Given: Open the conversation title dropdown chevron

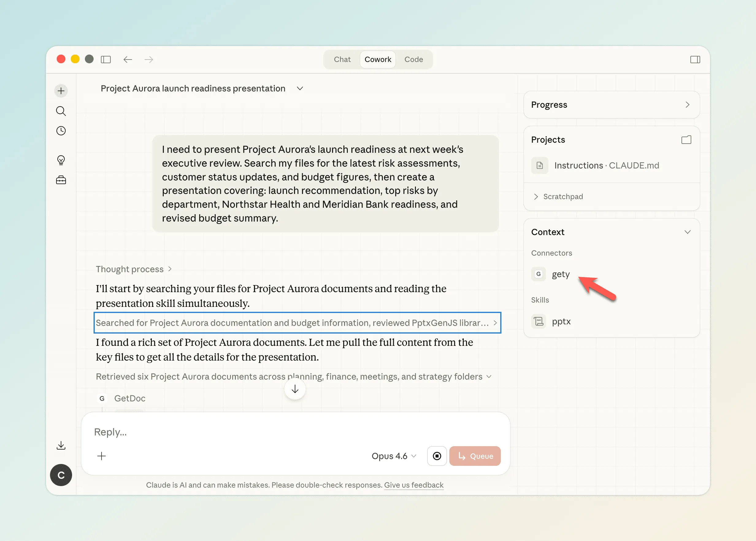Looking at the screenshot, I should pos(300,89).
